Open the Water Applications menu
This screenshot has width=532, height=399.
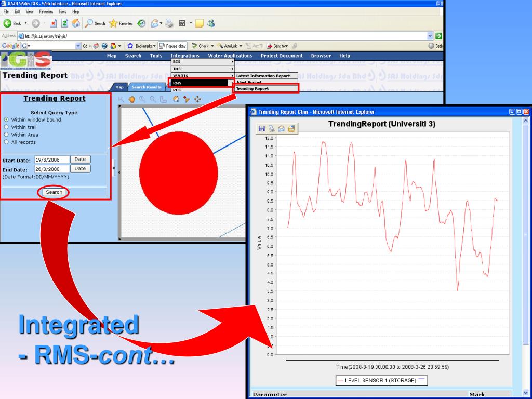[x=230, y=56]
